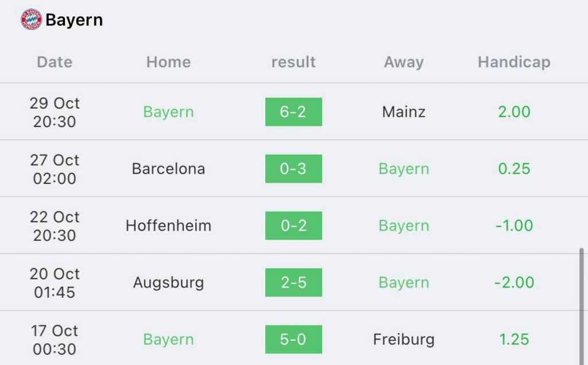588x365 pixels.
Task: Click the Freiburg team name
Action: 404,340
